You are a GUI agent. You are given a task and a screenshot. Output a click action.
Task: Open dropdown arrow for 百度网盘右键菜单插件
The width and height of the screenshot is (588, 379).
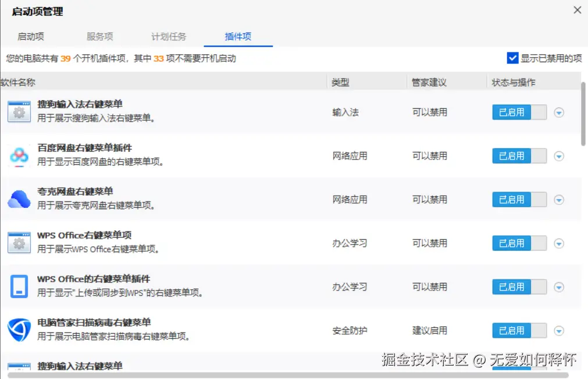point(559,156)
